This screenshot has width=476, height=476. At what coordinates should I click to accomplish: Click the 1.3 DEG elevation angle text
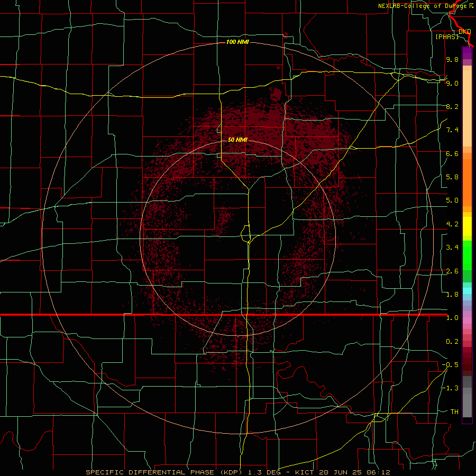(x=264, y=472)
